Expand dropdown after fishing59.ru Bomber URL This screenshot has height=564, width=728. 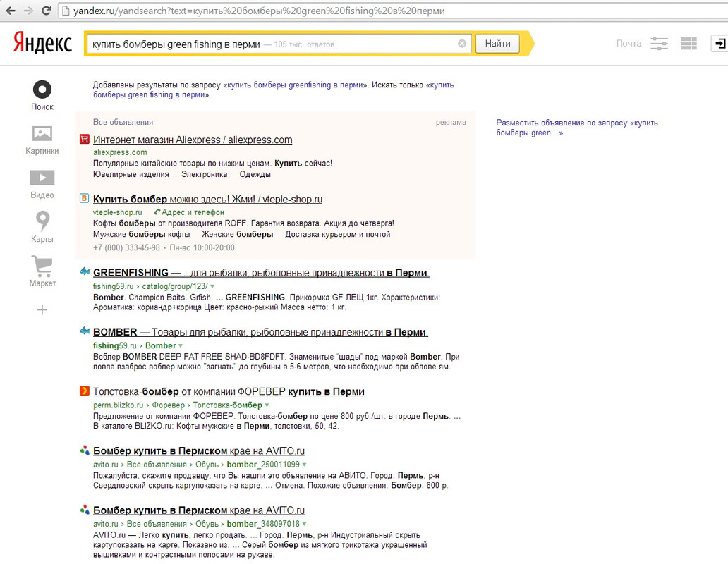point(181,346)
